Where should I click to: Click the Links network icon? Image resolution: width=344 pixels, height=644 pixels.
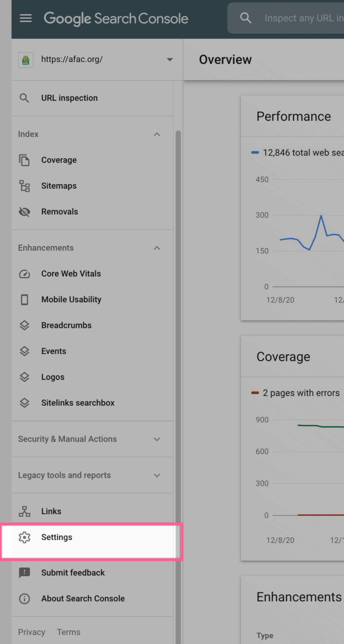(x=25, y=511)
